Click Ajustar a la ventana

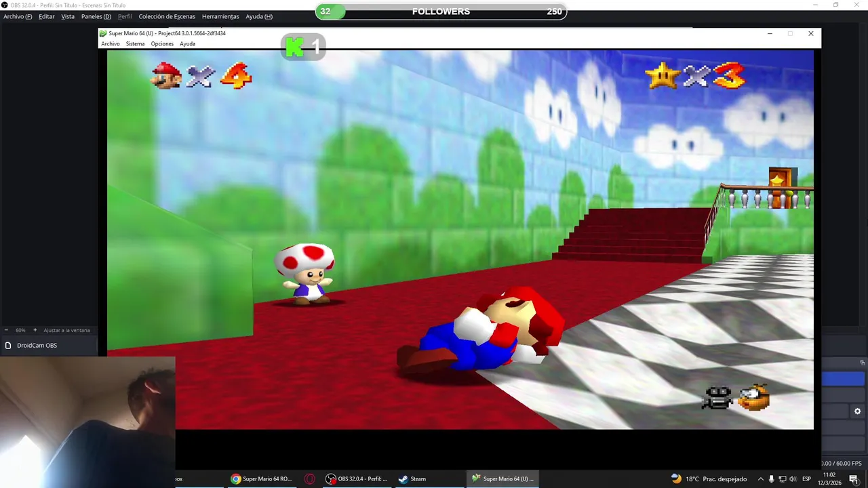(66, 330)
